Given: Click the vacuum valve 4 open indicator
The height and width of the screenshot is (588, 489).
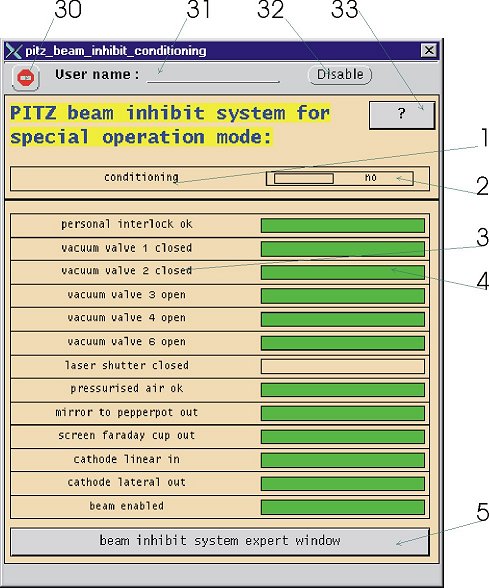Looking at the screenshot, I should click(343, 320).
